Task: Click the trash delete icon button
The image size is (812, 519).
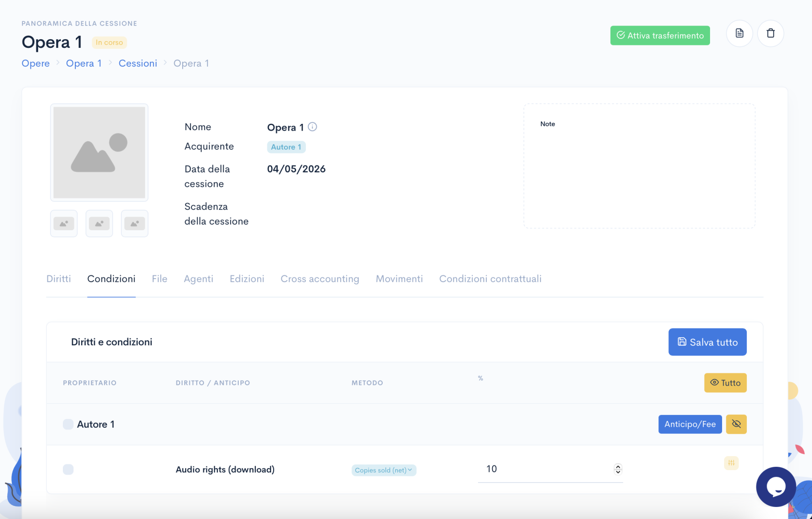Action: pyautogui.click(x=770, y=33)
